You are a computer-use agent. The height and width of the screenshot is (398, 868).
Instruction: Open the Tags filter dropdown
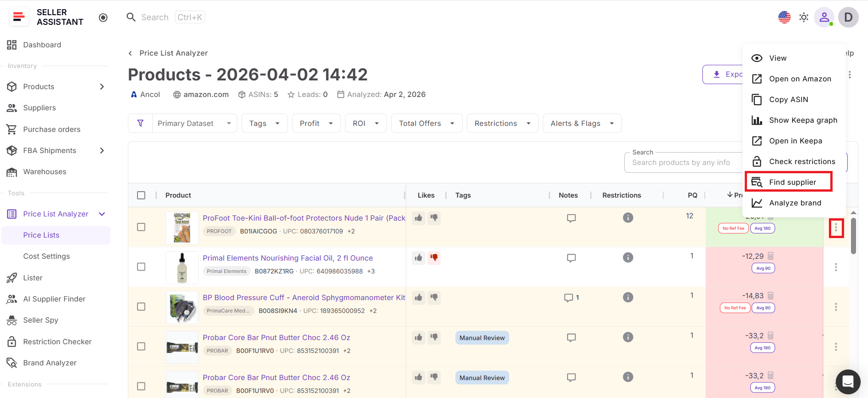coord(264,123)
